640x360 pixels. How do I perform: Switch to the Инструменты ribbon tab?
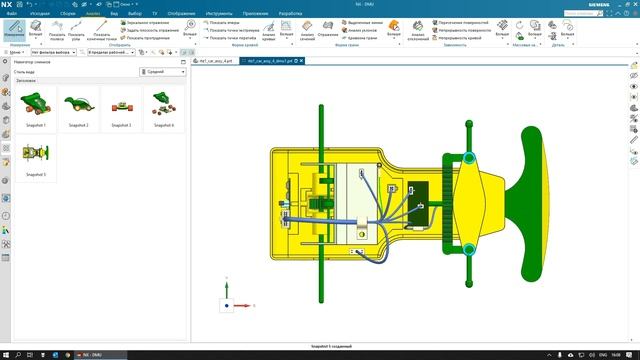point(219,13)
